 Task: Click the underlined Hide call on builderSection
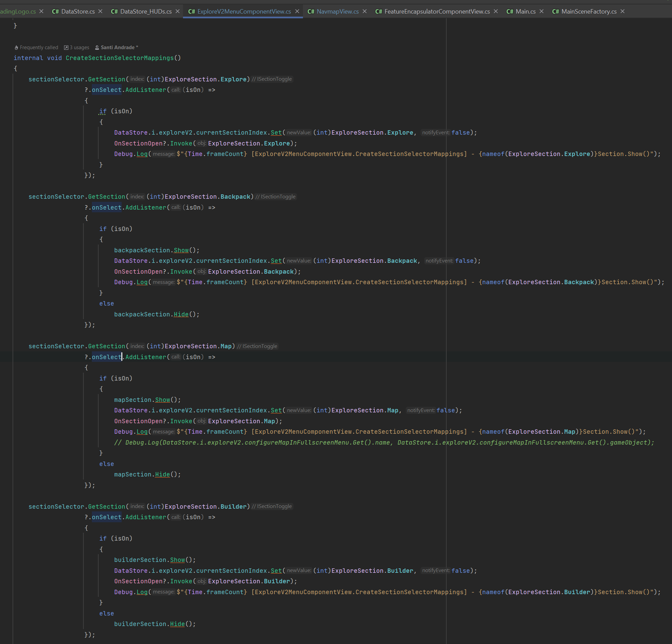(177, 624)
